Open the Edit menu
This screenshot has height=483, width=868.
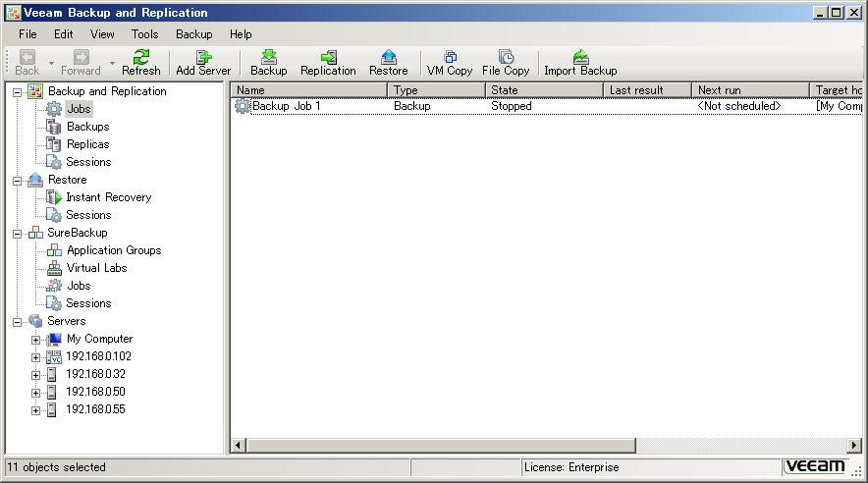point(64,34)
